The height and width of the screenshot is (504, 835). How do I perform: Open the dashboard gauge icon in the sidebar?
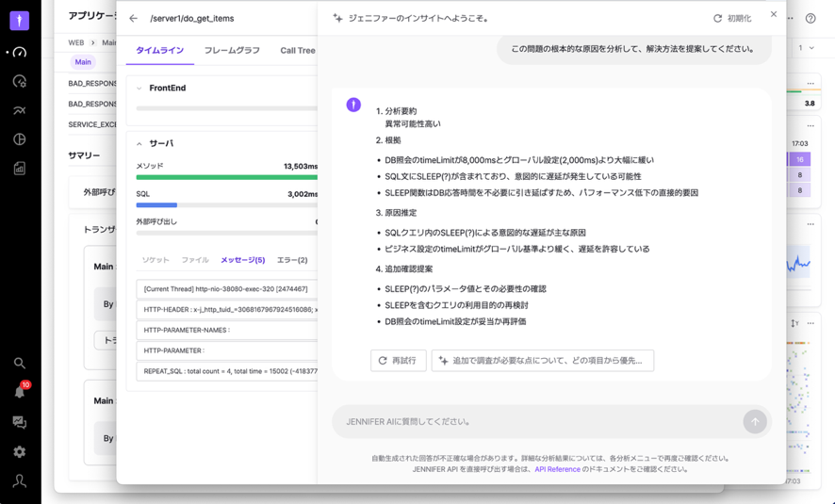click(x=19, y=53)
